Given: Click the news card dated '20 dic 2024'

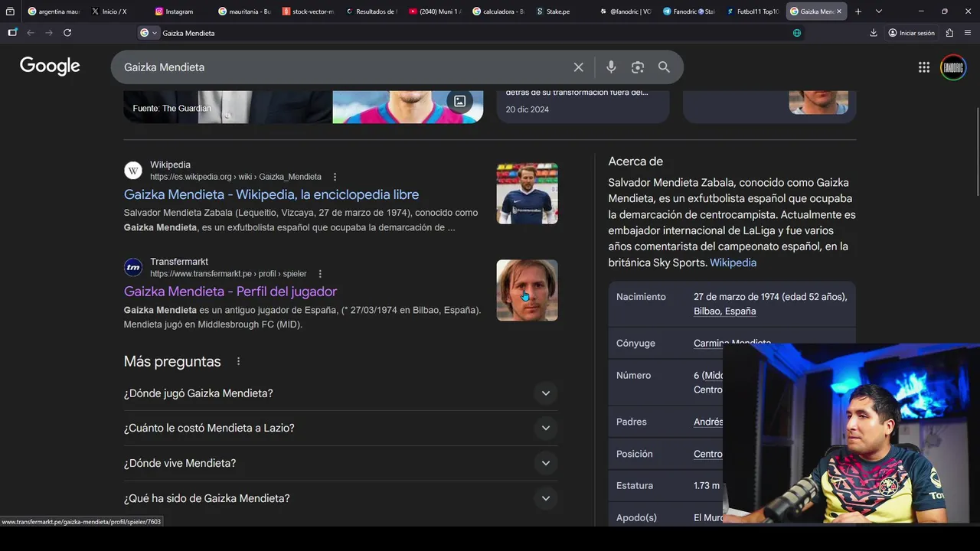Looking at the screenshot, I should 583,106.
